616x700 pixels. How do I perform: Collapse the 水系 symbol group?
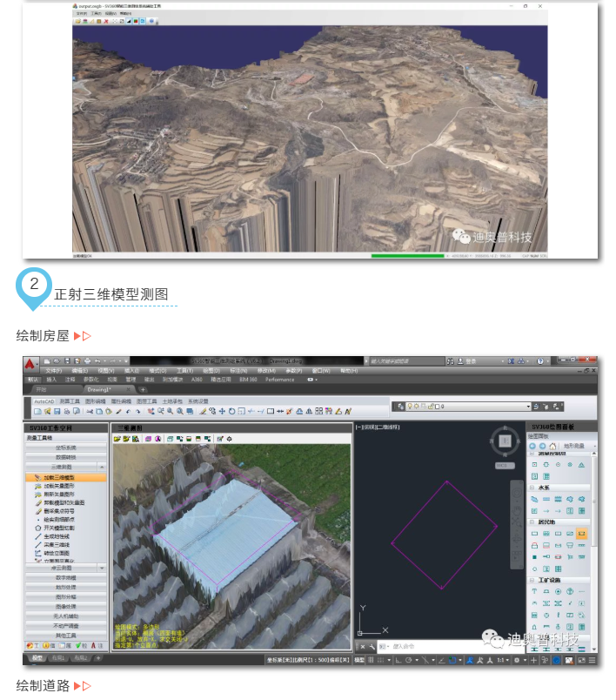(x=532, y=488)
